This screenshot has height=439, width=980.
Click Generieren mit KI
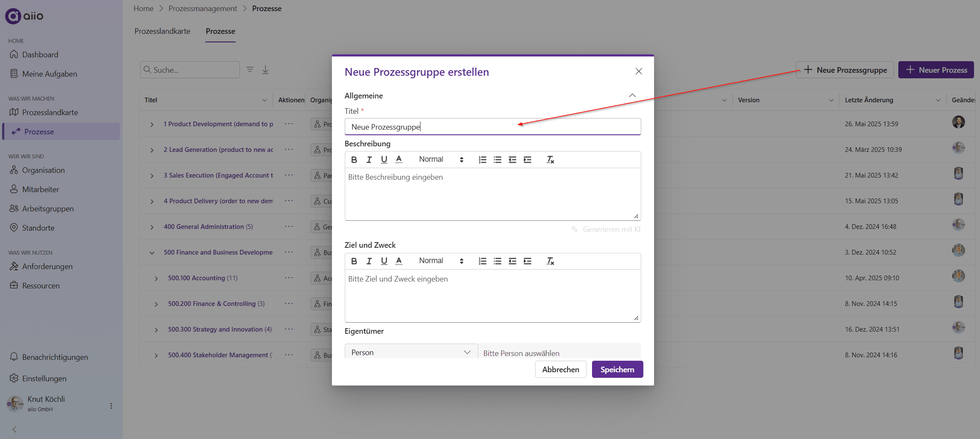pyautogui.click(x=606, y=229)
